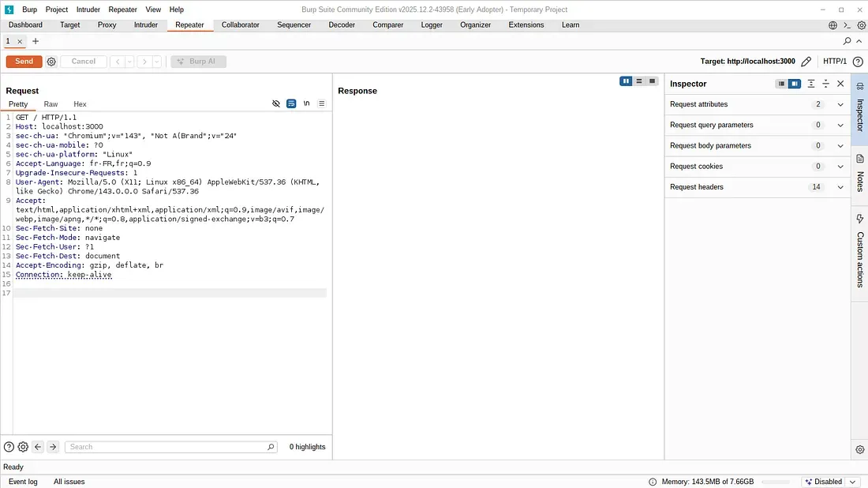The width and height of the screenshot is (868, 488).
Task: Expand Request headers in the Inspector
Action: [x=840, y=187]
